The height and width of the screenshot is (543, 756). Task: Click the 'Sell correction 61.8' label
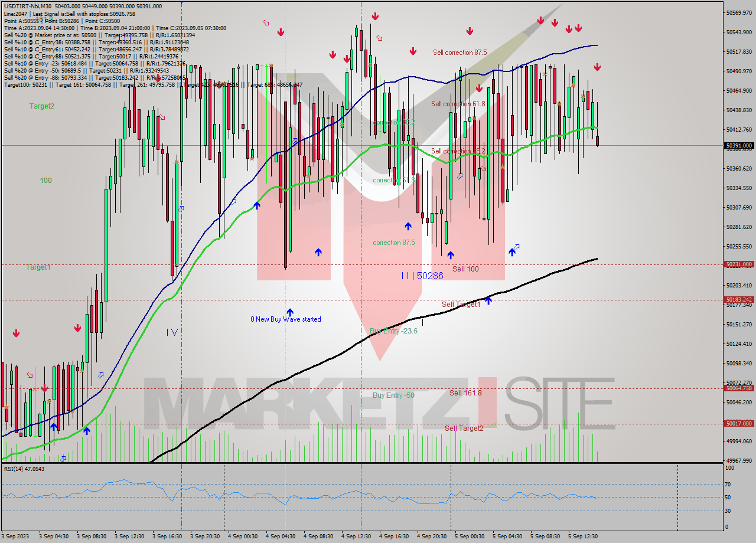458,104
